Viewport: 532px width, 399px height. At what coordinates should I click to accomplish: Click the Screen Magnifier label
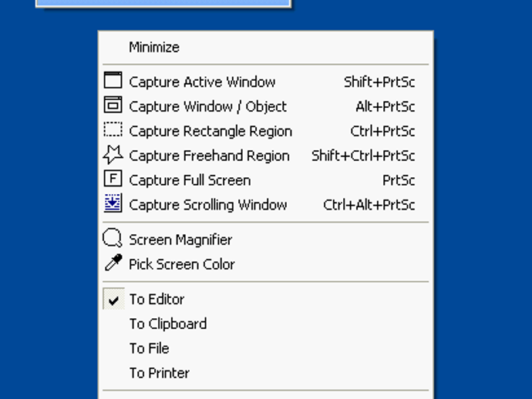[180, 240]
